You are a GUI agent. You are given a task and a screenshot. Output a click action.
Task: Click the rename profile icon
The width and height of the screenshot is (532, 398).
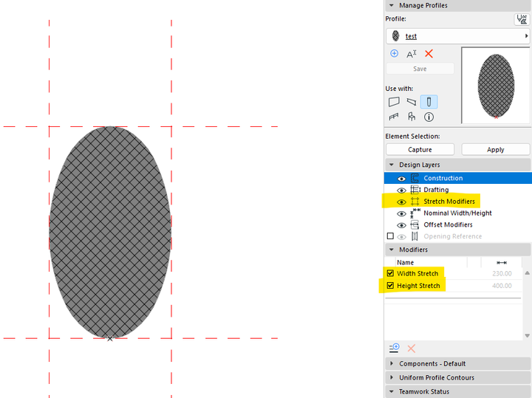click(x=412, y=54)
